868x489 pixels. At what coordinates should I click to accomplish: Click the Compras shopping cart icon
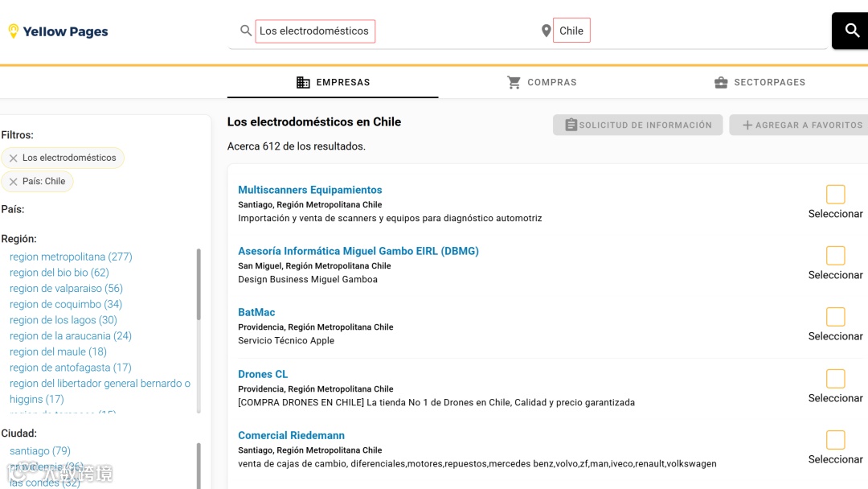(x=514, y=83)
